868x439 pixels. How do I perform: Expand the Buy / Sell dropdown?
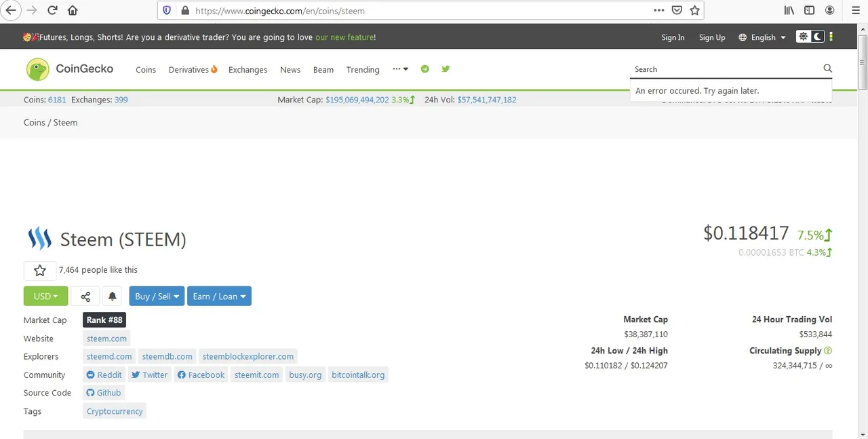157,297
